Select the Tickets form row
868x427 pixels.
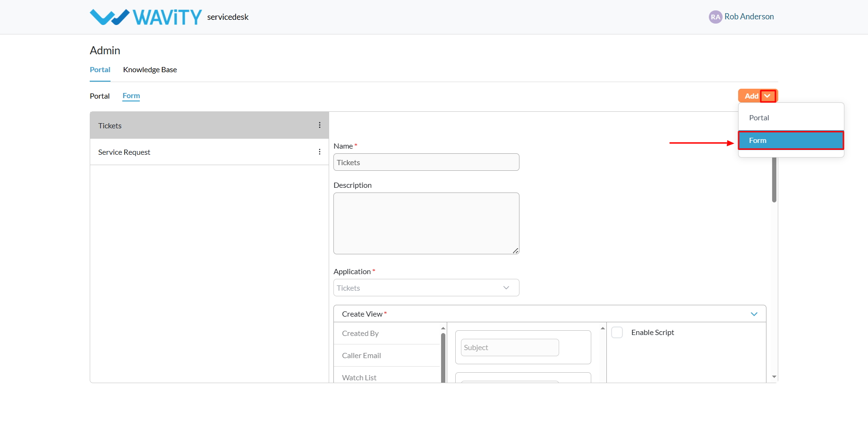pos(209,125)
